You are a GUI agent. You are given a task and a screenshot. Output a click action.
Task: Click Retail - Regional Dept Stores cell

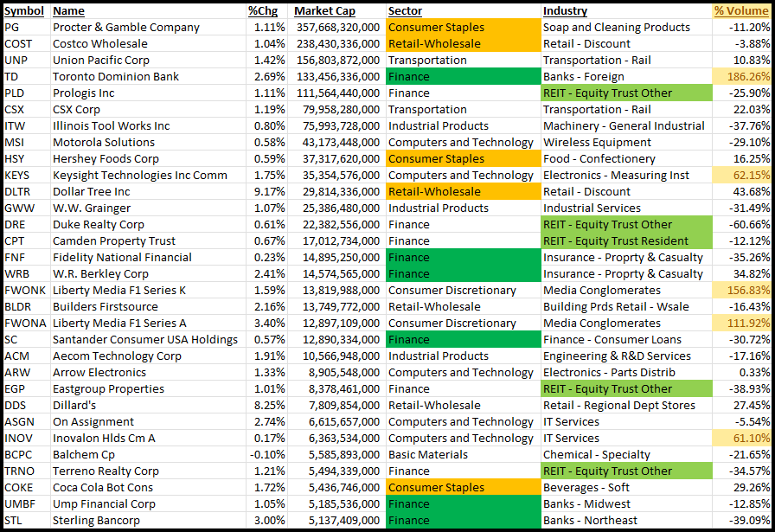click(627, 405)
